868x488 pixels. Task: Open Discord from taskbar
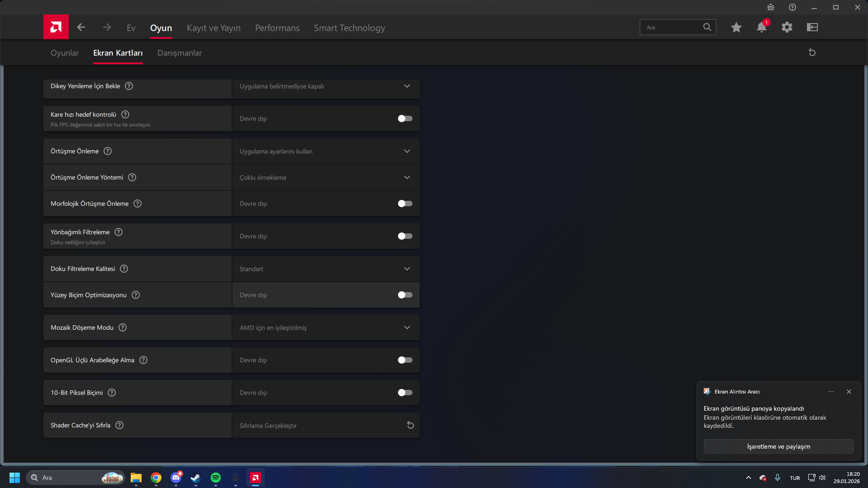tap(176, 478)
